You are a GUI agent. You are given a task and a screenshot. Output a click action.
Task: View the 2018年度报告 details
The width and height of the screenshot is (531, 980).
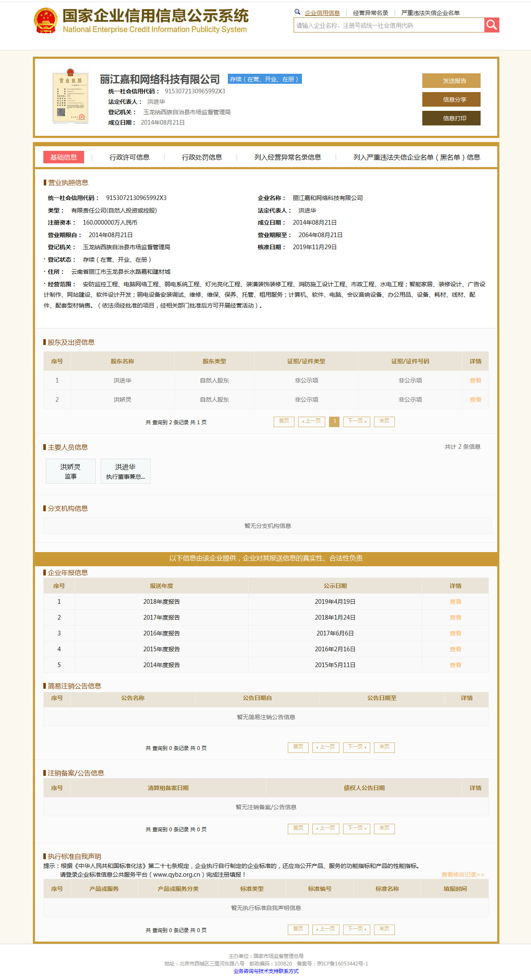pyautogui.click(x=455, y=602)
